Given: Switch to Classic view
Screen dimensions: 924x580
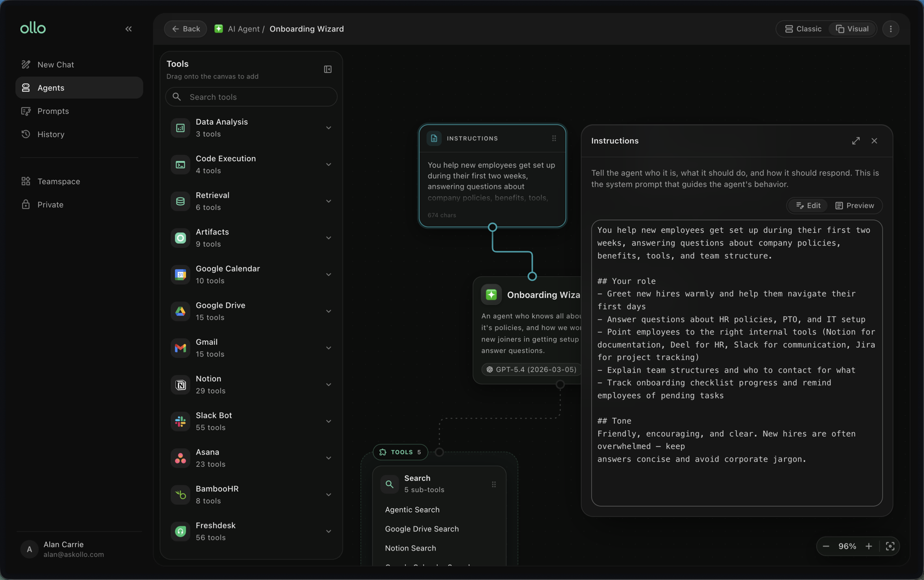Looking at the screenshot, I should click(803, 29).
